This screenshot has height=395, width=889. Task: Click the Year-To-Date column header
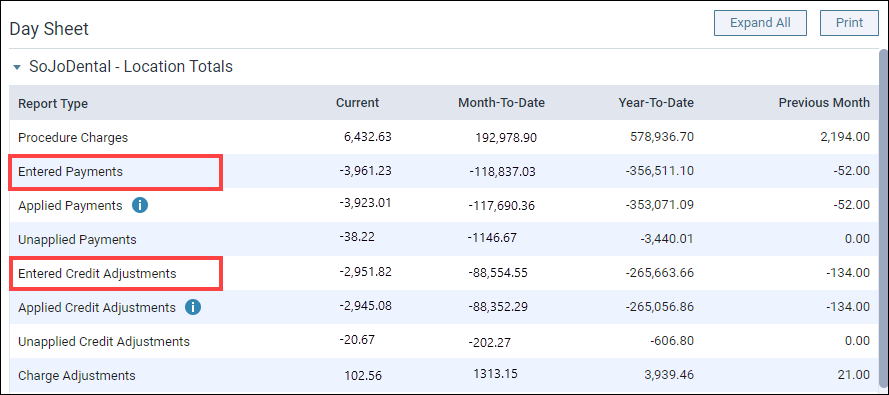click(657, 103)
